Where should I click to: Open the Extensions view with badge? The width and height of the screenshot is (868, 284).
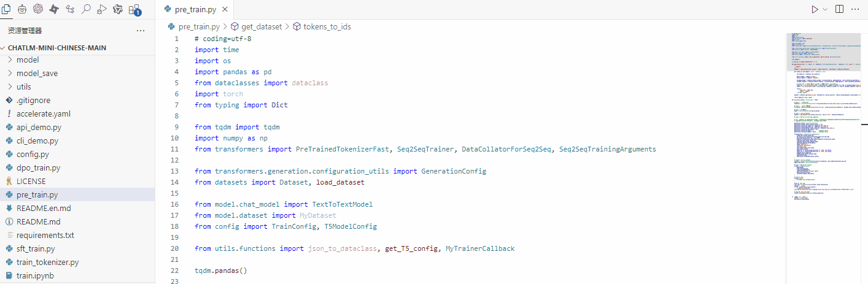[x=134, y=9]
